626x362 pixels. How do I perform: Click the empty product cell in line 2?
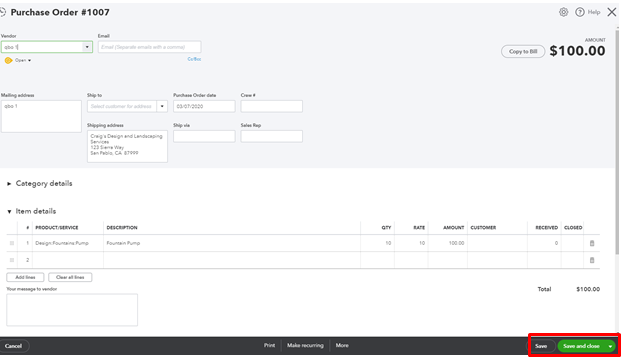(x=68, y=260)
